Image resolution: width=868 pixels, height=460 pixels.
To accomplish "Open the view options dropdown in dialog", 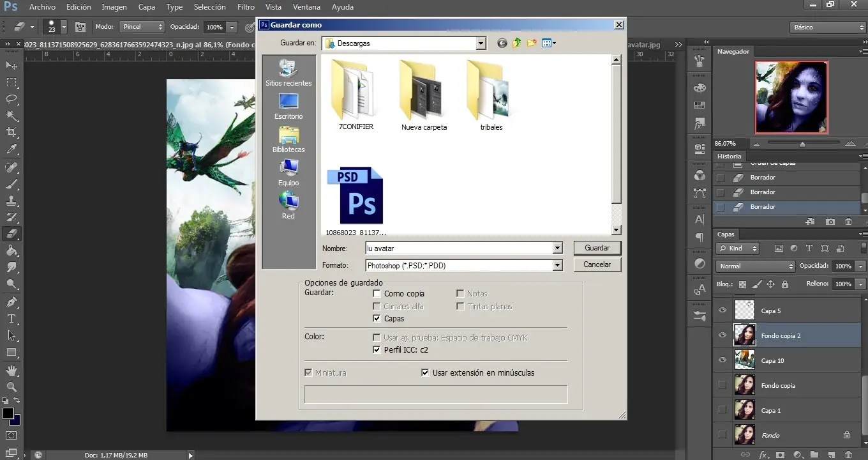I will click(x=549, y=43).
